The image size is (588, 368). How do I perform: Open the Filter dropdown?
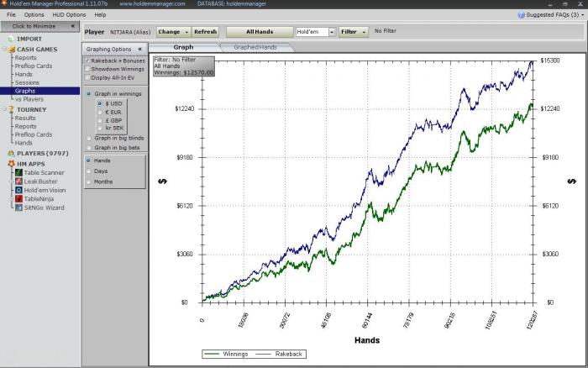[354, 32]
